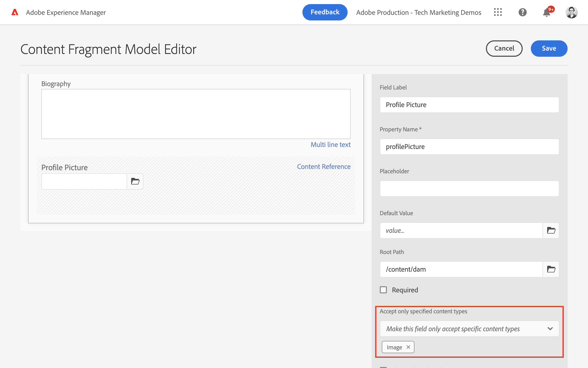Image resolution: width=588 pixels, height=368 pixels.
Task: Select the Biography multi line text area
Action: pyautogui.click(x=196, y=114)
